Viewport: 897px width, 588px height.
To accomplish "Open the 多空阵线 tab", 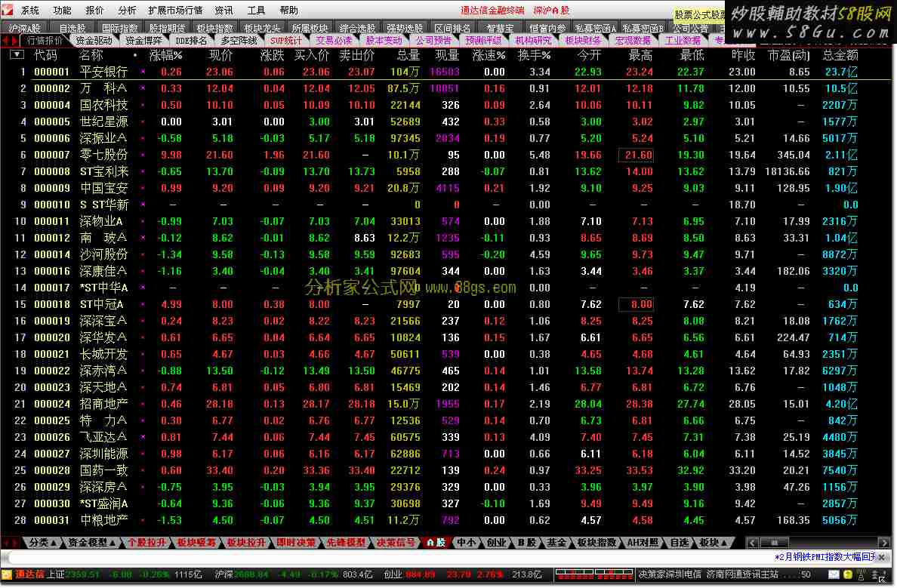I will pyautogui.click(x=239, y=41).
